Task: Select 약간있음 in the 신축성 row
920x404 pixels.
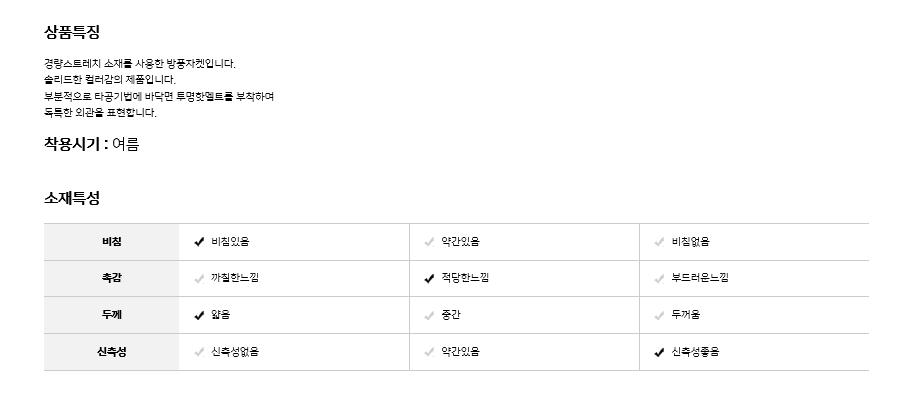Action: pos(429,352)
